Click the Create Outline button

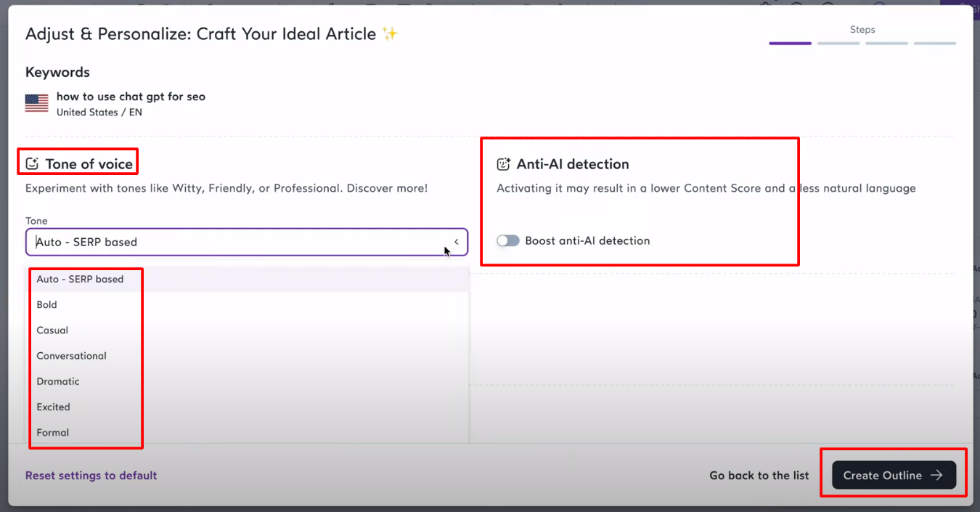894,476
